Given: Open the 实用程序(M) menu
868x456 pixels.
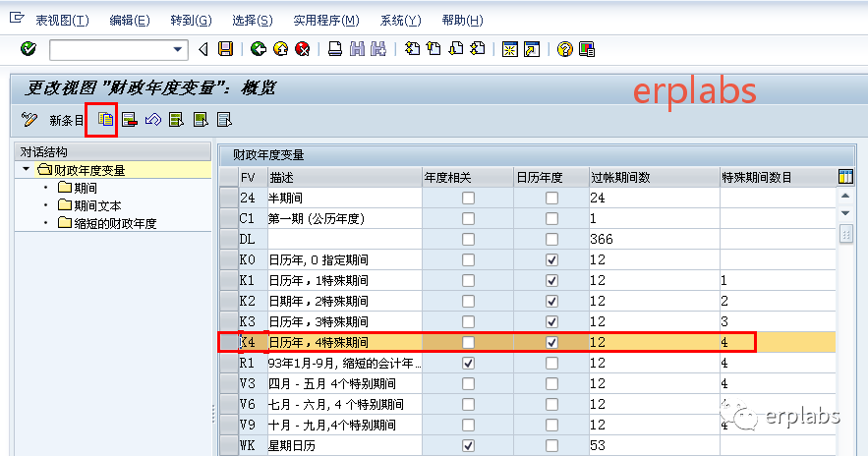Looking at the screenshot, I should pos(326,21).
